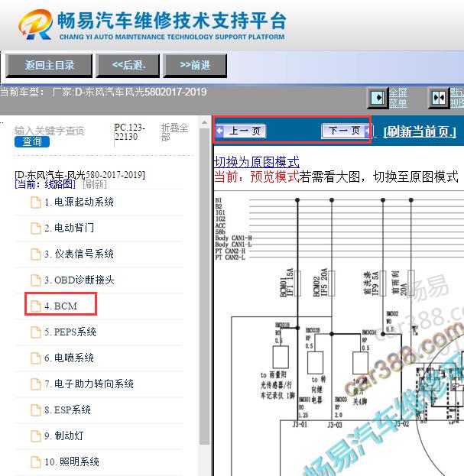This screenshot has height=476, width=464.
Task: Click document icon beside 电子助力转向系统
Action: pyautogui.click(x=36, y=384)
